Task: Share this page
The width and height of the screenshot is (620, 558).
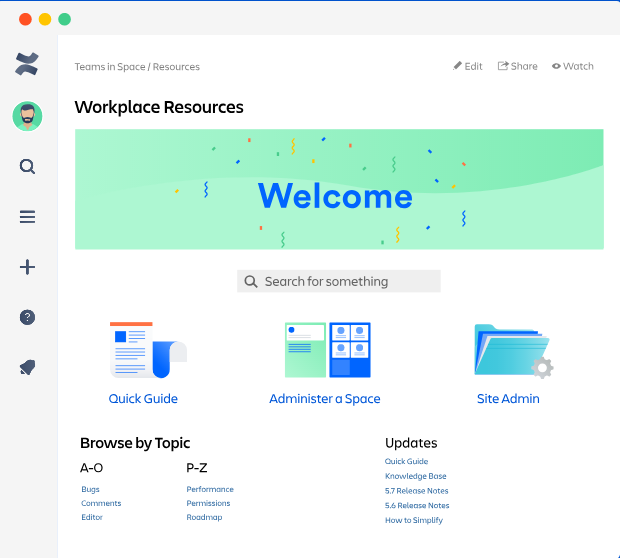Action: click(x=517, y=66)
